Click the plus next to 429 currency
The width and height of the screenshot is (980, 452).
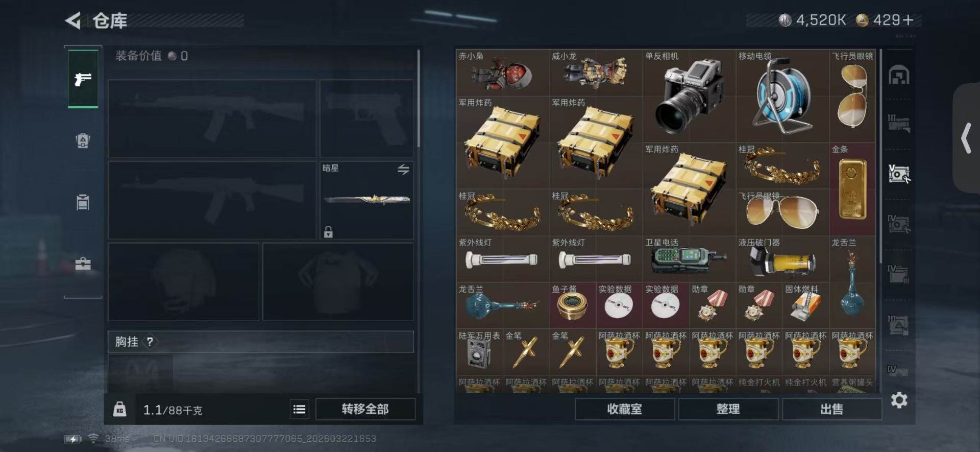tap(908, 20)
